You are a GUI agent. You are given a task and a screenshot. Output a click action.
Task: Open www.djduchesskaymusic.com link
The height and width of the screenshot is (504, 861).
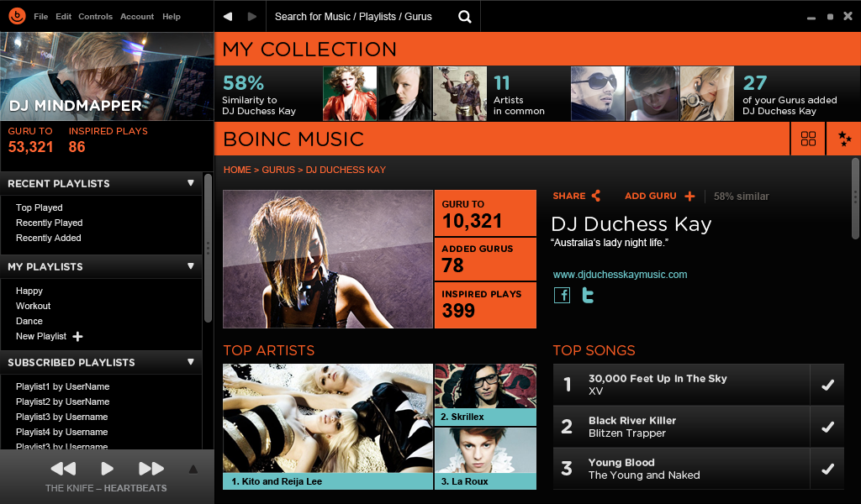[x=620, y=274]
